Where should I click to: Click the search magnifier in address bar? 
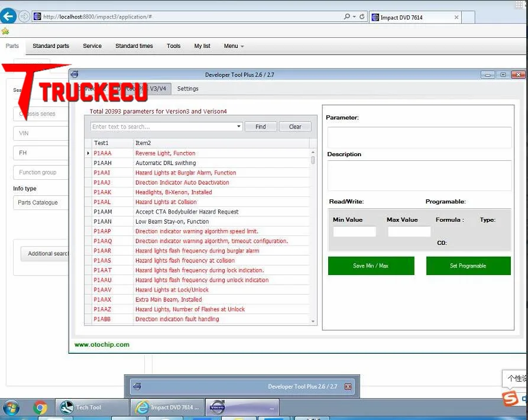pos(346,17)
